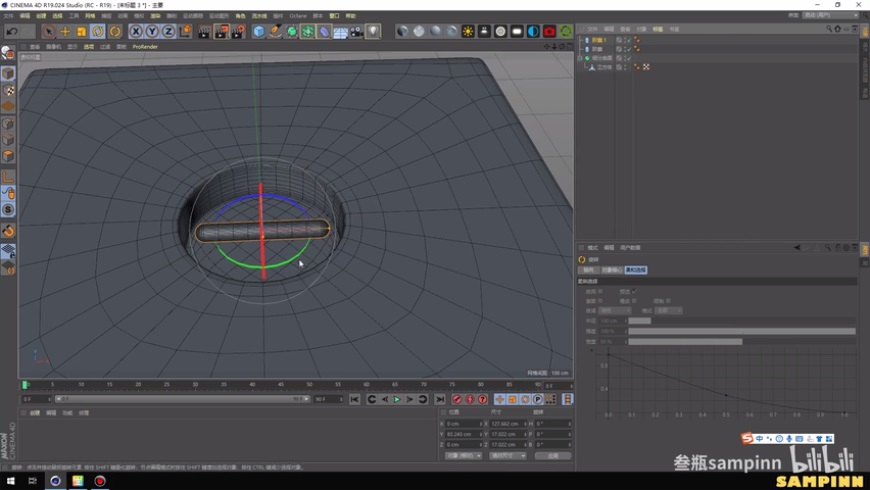Toggle green checkmark of second capsule

point(628,49)
